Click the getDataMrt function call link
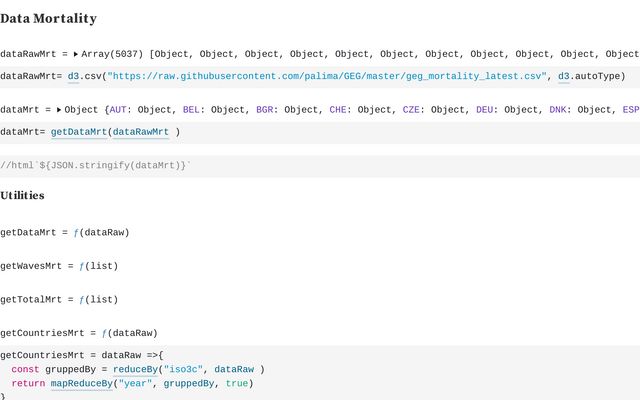Screen dimensions: 640x400 point(78,131)
